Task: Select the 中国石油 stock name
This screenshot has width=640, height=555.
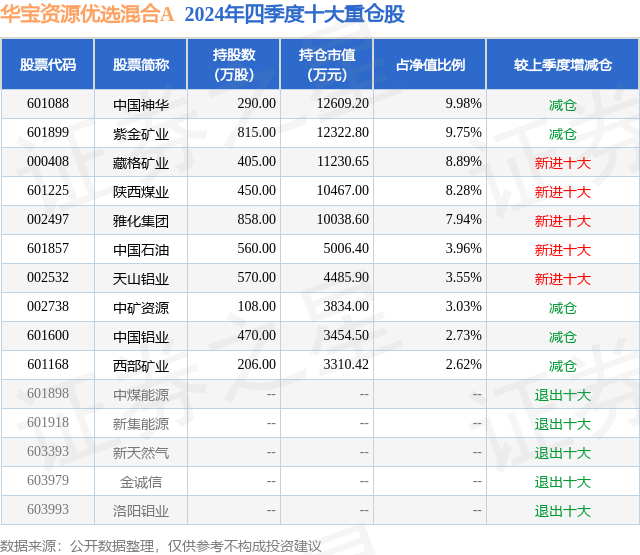Action: (141, 250)
